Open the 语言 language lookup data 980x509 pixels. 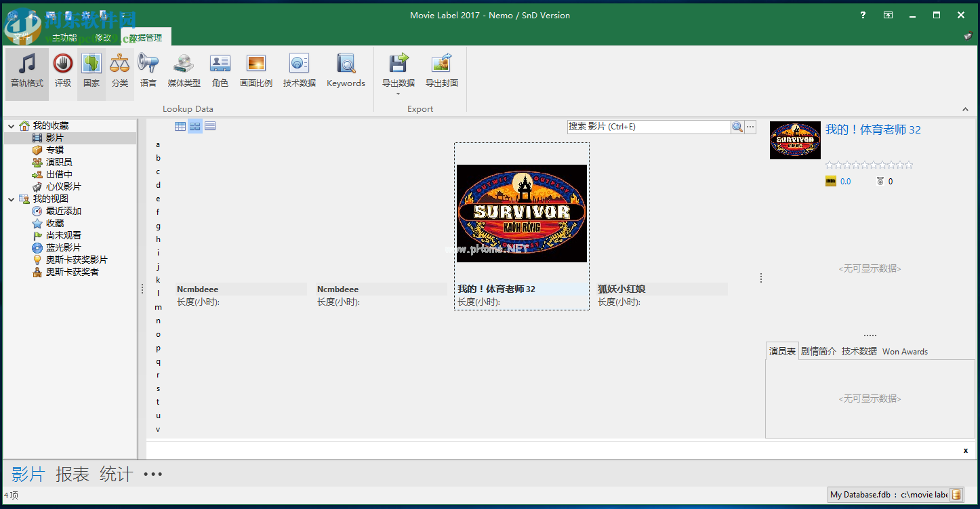tap(148, 73)
